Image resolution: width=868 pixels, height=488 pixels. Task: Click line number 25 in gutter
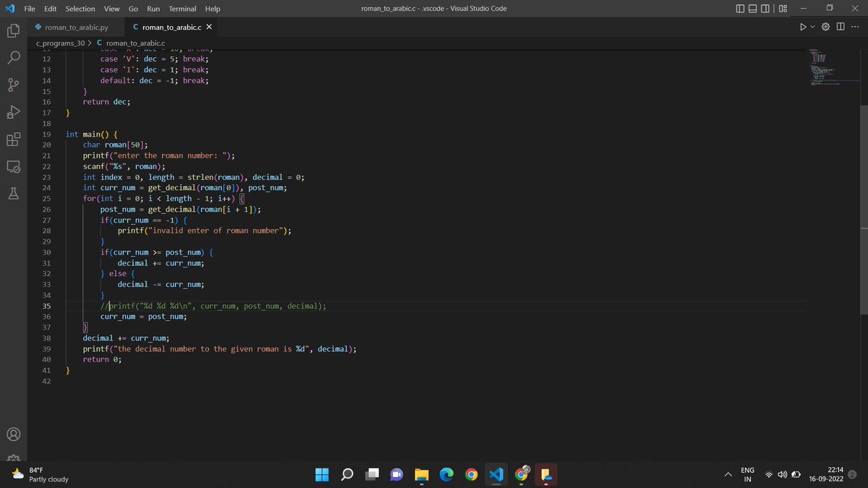point(46,198)
